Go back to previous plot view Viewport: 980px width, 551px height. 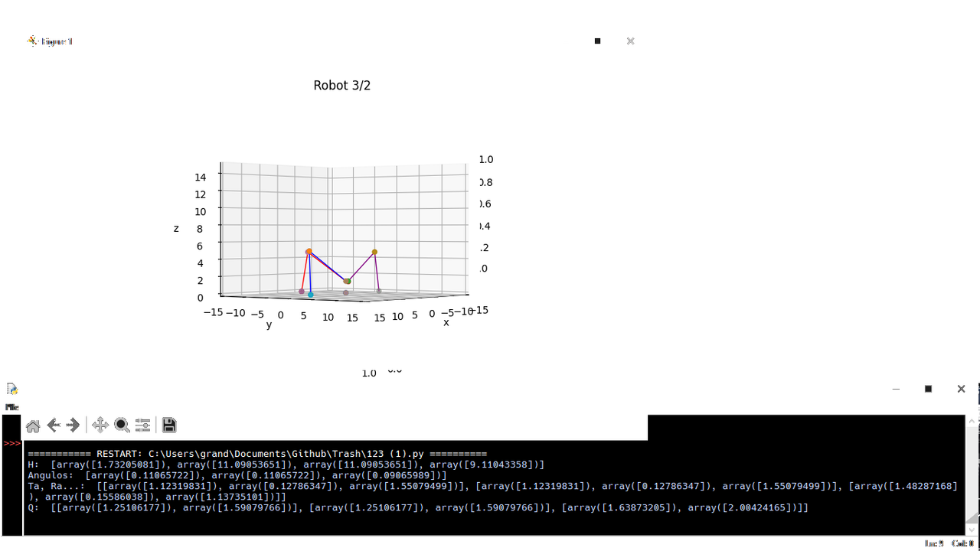pos(53,425)
